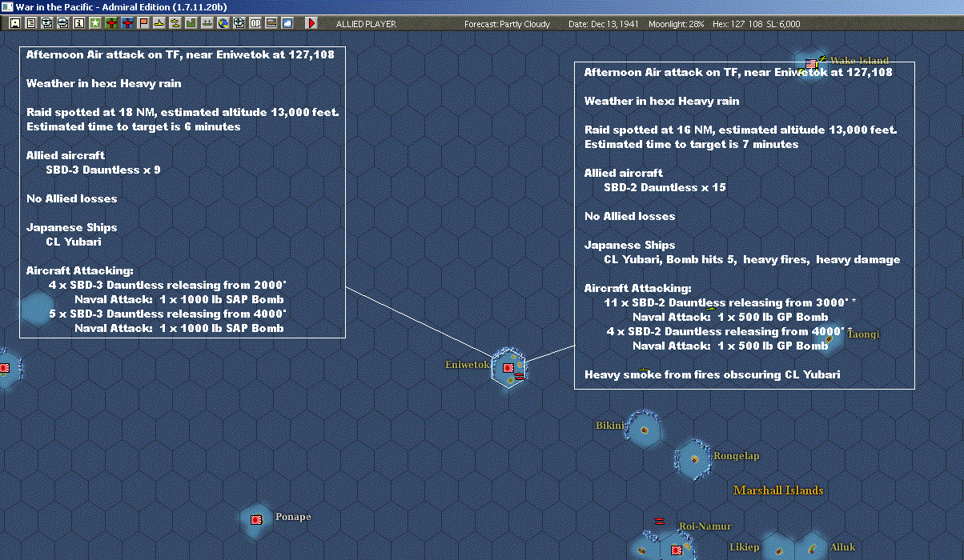Dismiss the SBD-2 Dauntless combat report

(745, 225)
